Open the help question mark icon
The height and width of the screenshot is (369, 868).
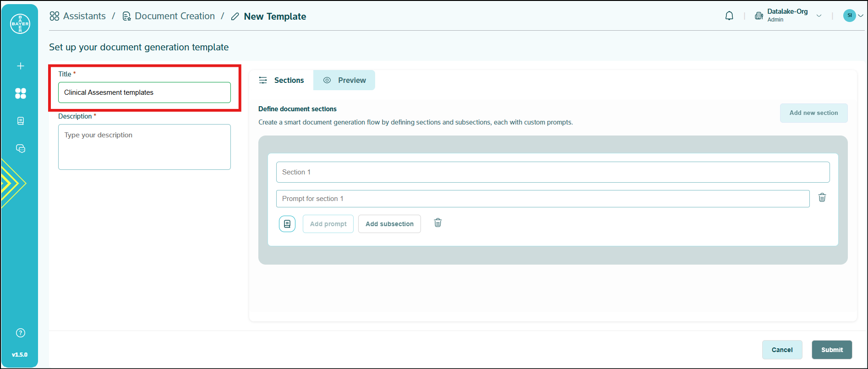click(x=21, y=333)
